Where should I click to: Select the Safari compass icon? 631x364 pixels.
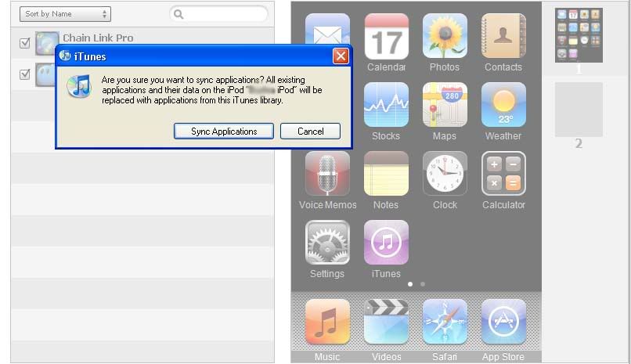click(x=445, y=321)
